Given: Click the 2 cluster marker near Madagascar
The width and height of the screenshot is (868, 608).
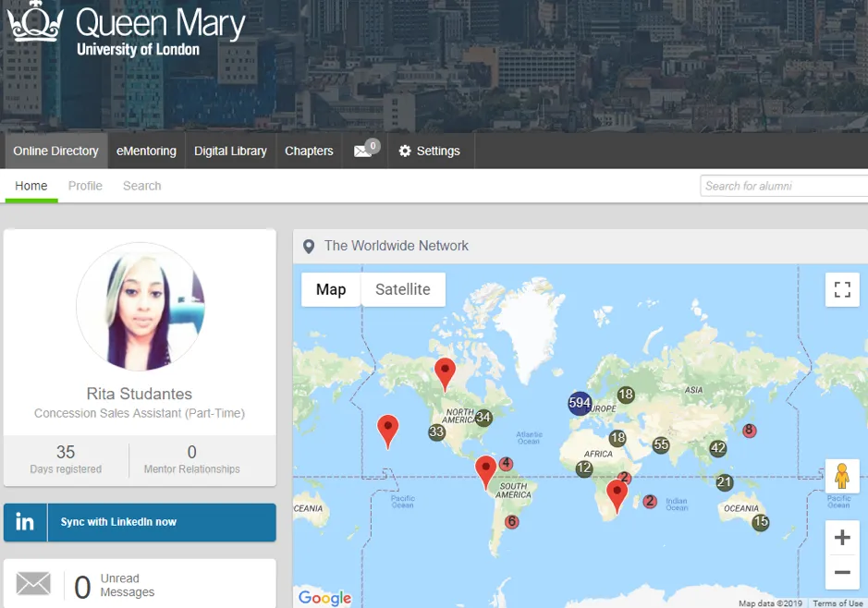Looking at the screenshot, I should [650, 502].
